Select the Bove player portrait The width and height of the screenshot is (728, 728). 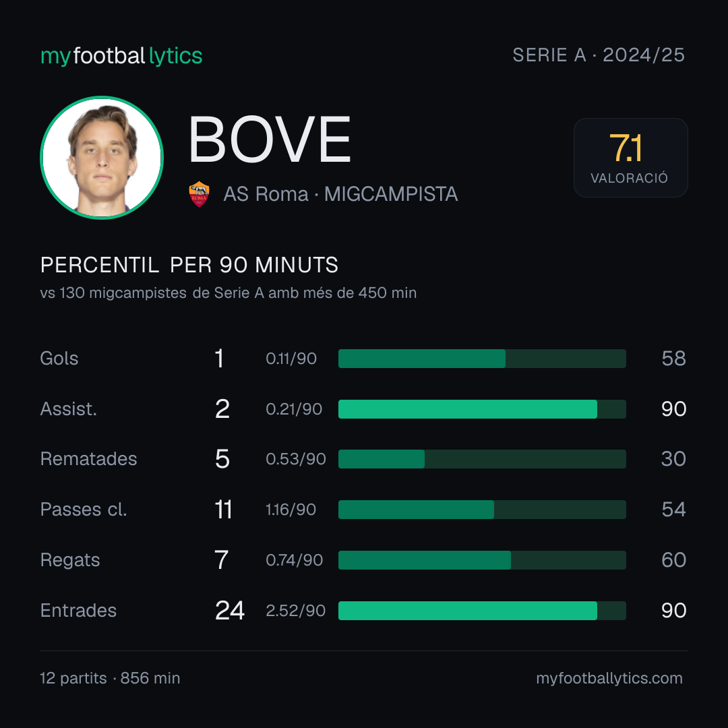click(x=102, y=157)
